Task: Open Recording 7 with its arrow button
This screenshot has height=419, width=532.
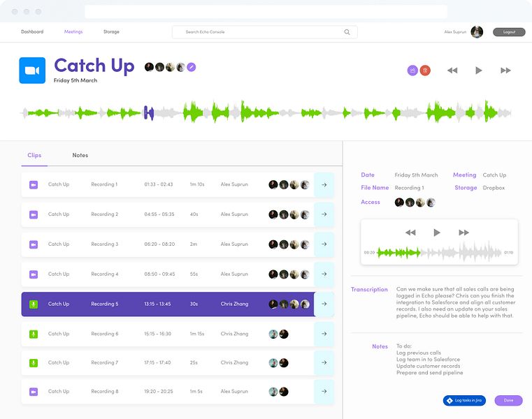Action: coord(324,362)
